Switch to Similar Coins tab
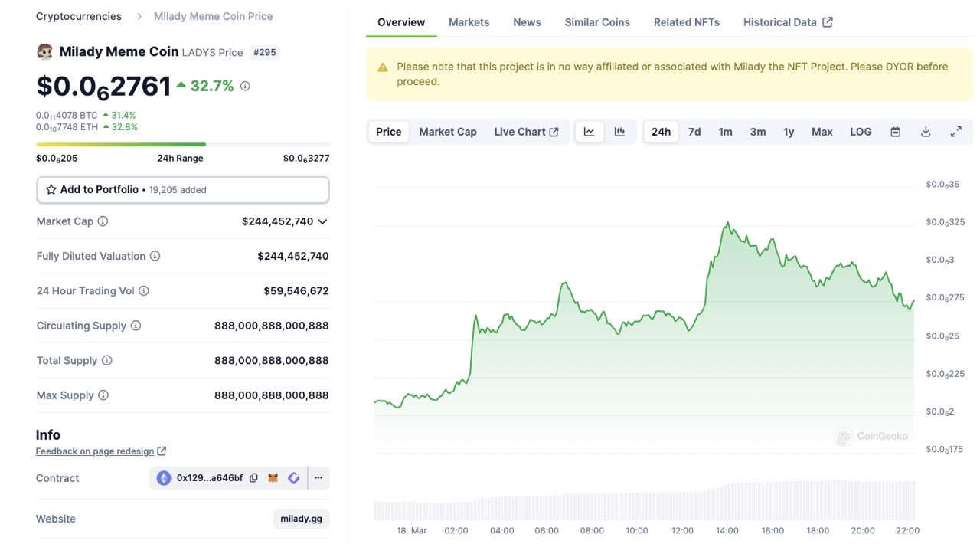The width and height of the screenshot is (980, 544). click(x=597, y=22)
